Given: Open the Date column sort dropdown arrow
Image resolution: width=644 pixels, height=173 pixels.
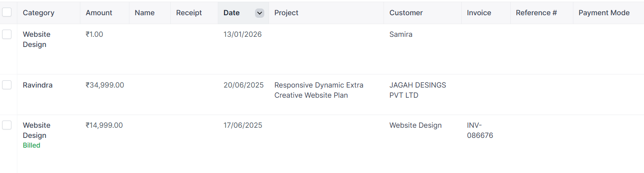Looking at the screenshot, I should coord(260,13).
